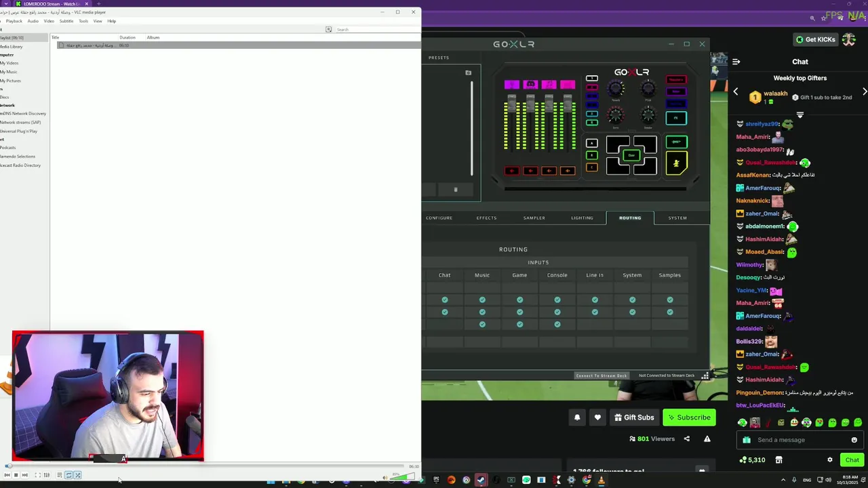The image size is (868, 488).
Task: Toggle VLC loop mode button
Action: pos(68,475)
